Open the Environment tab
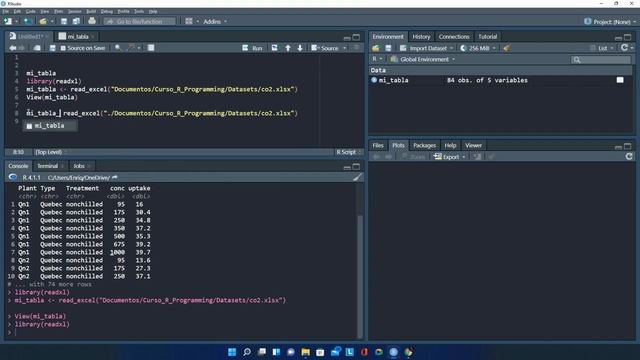The height and width of the screenshot is (360, 640). click(x=388, y=37)
